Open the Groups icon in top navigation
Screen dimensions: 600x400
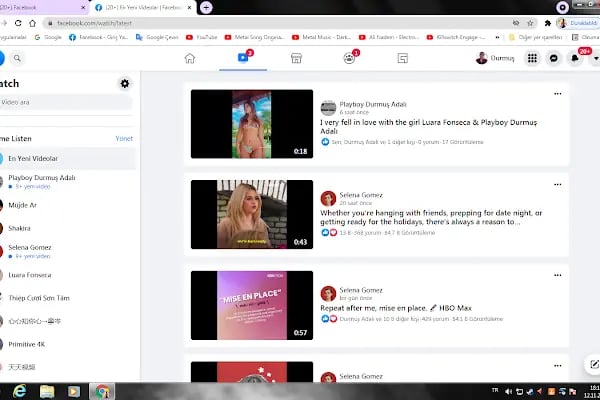[x=349, y=58]
